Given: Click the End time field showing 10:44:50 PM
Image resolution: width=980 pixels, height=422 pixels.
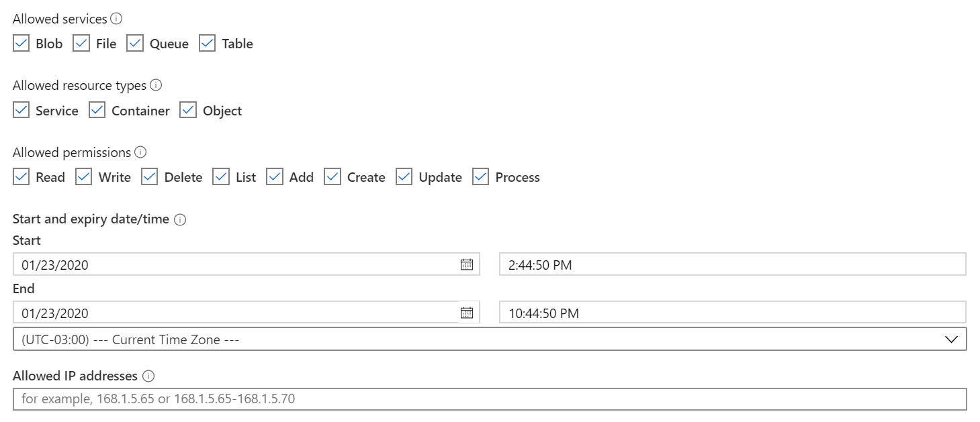Looking at the screenshot, I should click(x=733, y=313).
